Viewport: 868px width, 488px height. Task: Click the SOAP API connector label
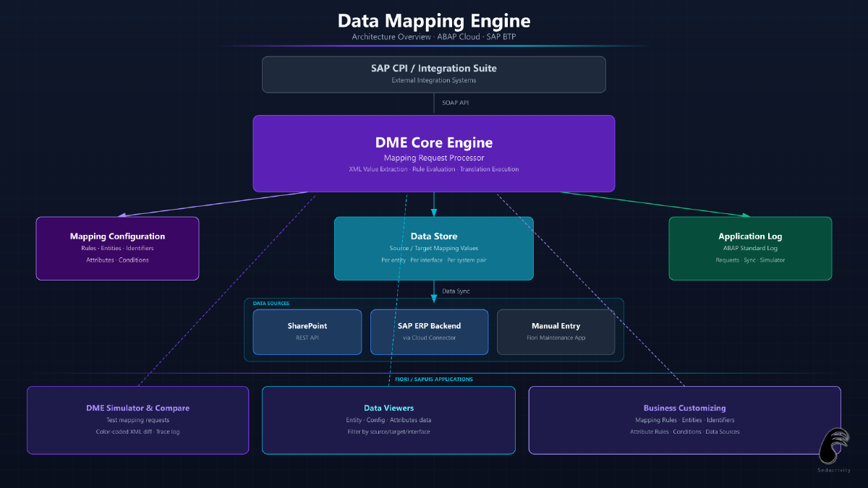click(x=456, y=103)
